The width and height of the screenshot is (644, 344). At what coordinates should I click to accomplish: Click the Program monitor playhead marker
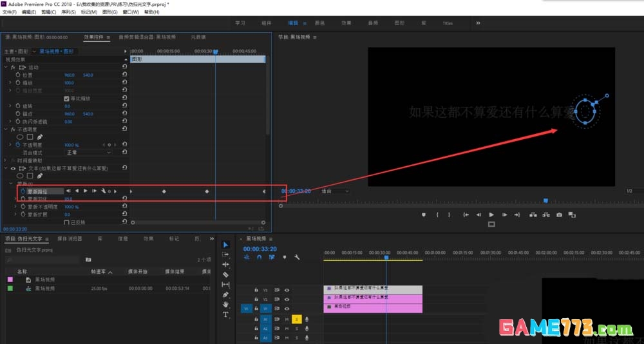(545, 200)
